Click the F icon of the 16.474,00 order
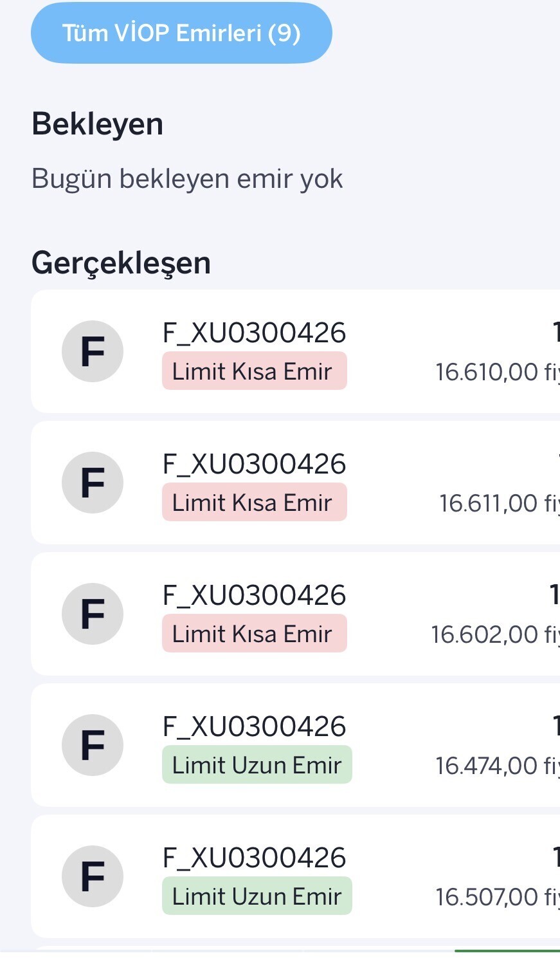Image resolution: width=560 pixels, height=960 pixels. point(93,745)
